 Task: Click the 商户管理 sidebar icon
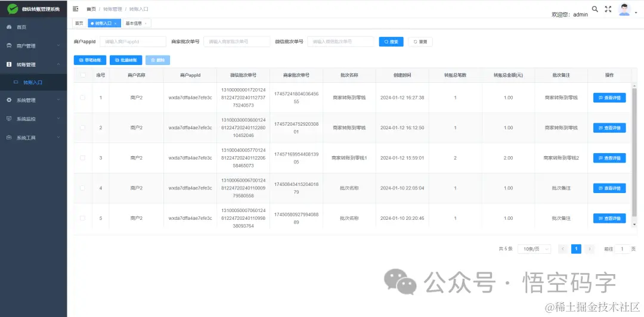point(9,45)
